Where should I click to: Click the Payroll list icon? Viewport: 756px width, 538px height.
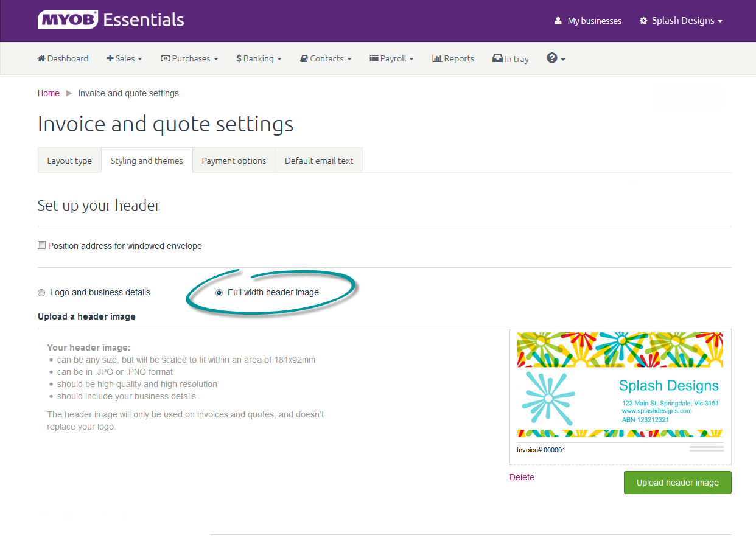point(374,58)
